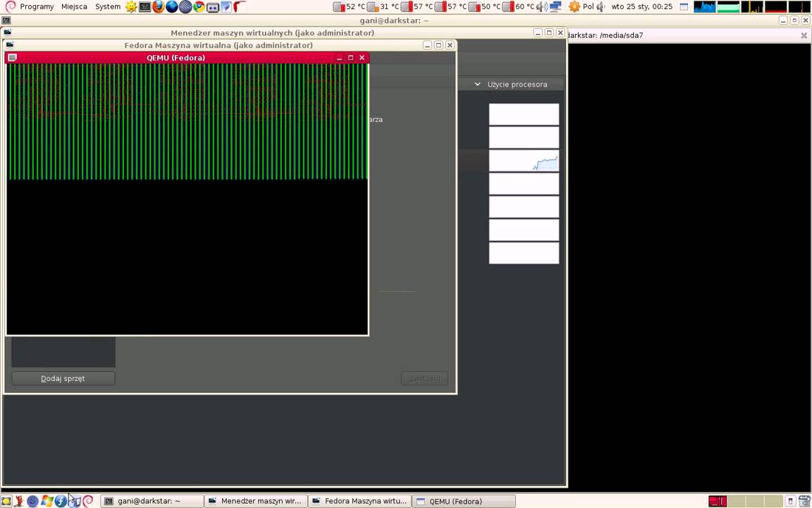Click the show desktop icon in bottom panel
This screenshot has width=812, height=508.
click(6, 501)
